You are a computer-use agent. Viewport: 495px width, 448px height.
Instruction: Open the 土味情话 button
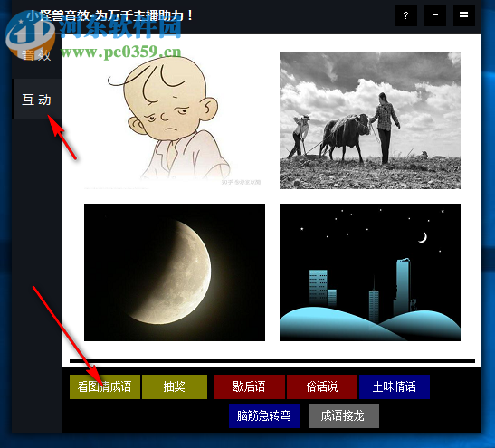coord(395,386)
